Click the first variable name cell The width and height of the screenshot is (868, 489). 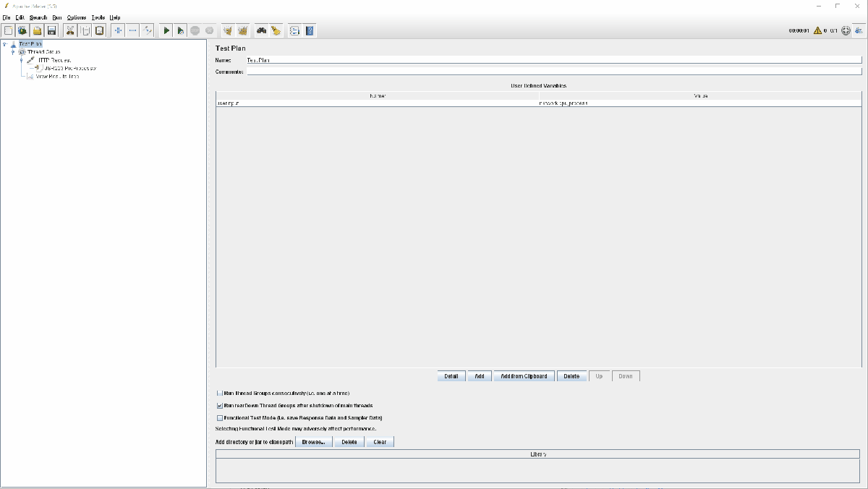coord(377,103)
